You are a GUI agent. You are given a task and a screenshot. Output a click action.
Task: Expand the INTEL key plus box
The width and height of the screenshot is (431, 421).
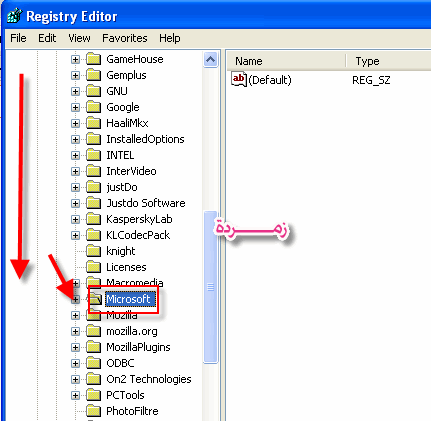(76, 155)
